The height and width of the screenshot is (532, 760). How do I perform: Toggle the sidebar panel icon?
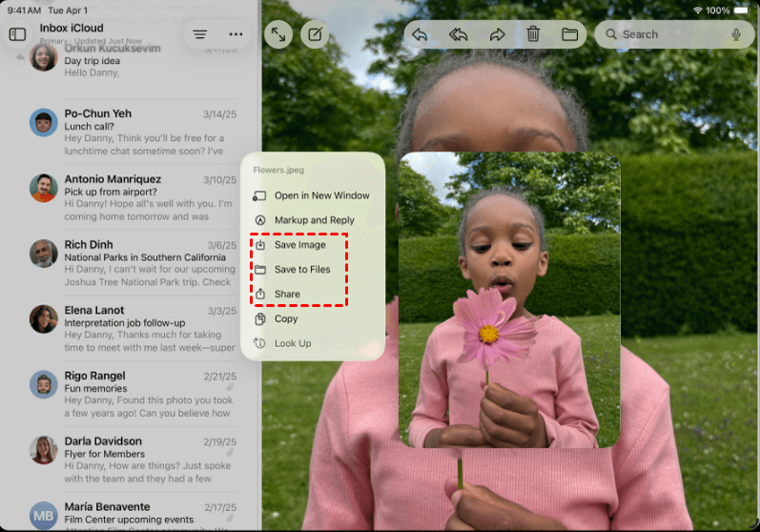point(17,34)
